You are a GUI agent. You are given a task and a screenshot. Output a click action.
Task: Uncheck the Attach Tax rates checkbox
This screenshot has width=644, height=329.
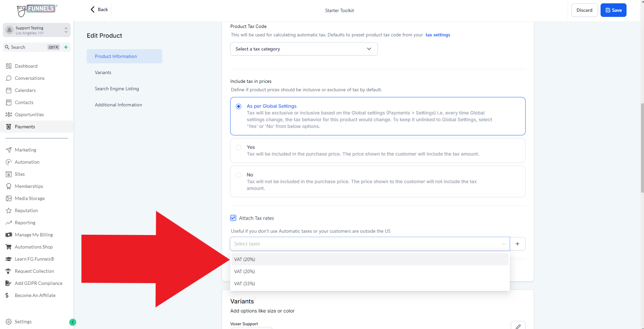pos(233,218)
